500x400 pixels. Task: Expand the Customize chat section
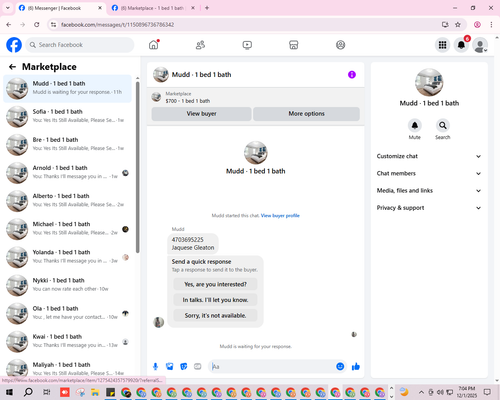[429, 156]
